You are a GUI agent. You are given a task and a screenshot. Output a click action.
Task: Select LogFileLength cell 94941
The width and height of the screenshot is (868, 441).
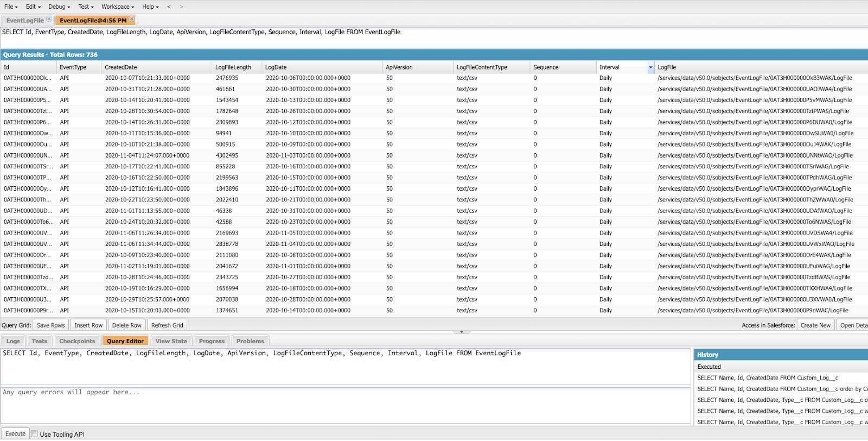[x=237, y=133]
